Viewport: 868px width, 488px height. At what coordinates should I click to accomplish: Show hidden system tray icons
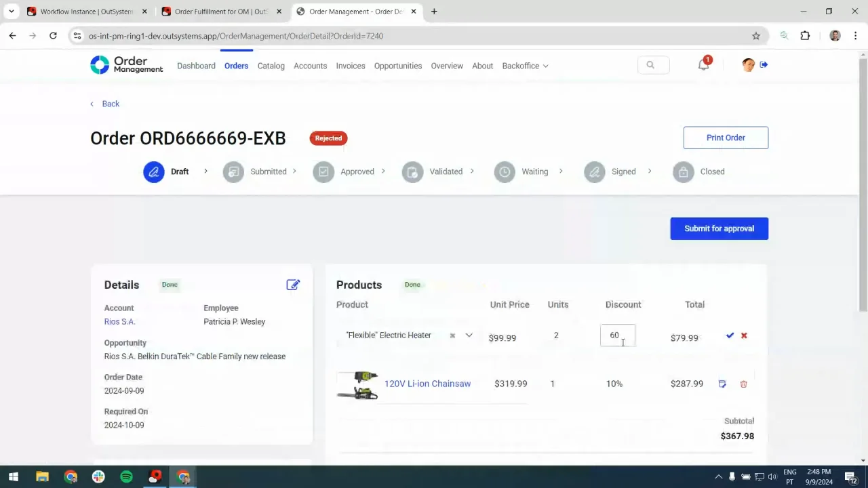coord(719,477)
